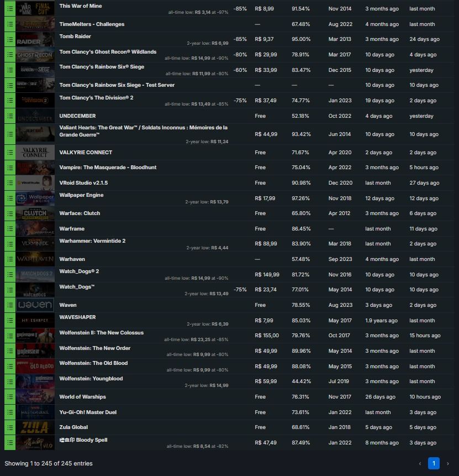Click the list icon for Vermintide 2
The height and width of the screenshot is (476, 459).
point(10,244)
